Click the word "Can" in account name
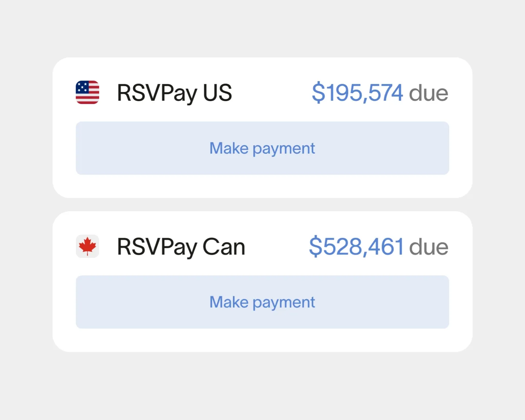This screenshot has width=525, height=420. (x=224, y=247)
